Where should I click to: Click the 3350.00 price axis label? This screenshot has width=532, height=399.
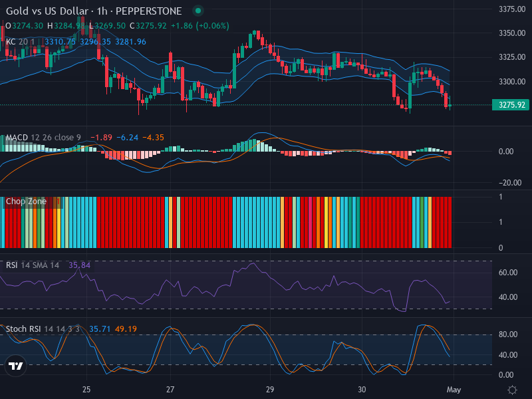click(x=512, y=33)
